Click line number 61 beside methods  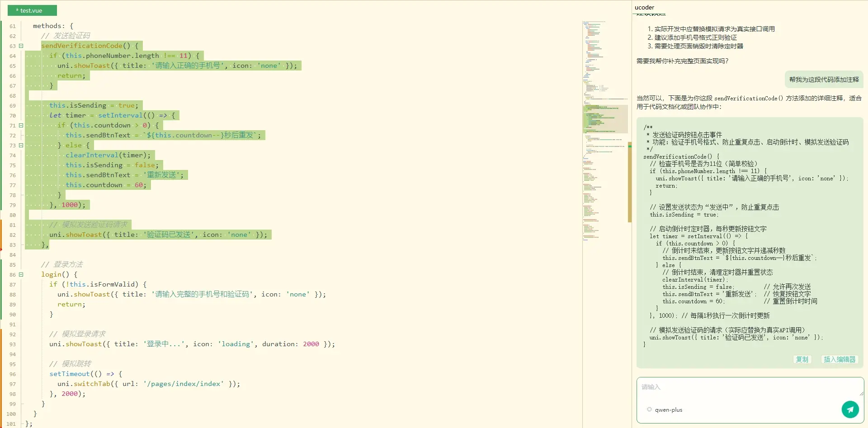click(13, 26)
